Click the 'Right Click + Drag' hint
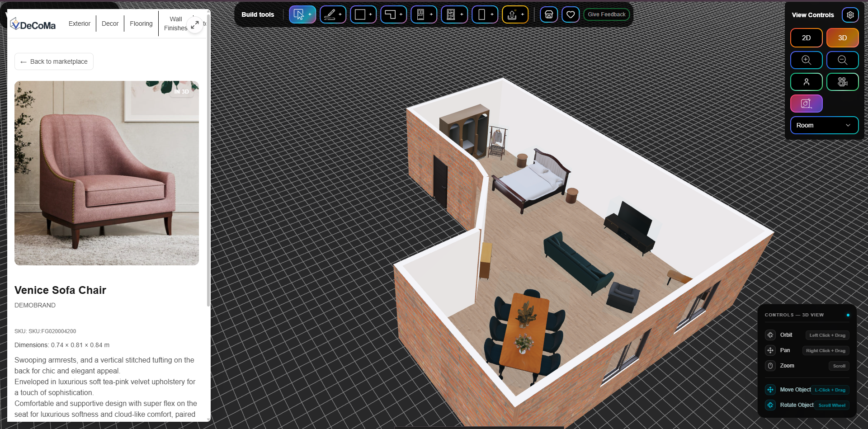Viewport: 868px width, 429px height. click(x=826, y=350)
